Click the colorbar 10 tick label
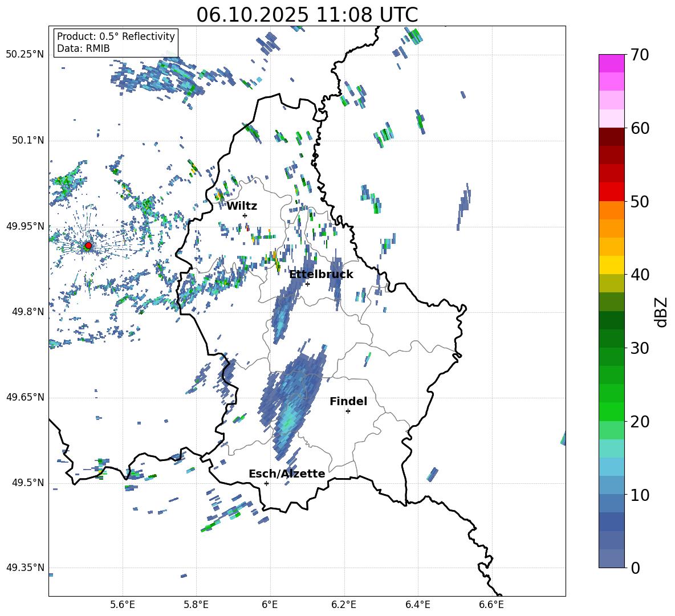This screenshot has height=616, width=675. [640, 495]
